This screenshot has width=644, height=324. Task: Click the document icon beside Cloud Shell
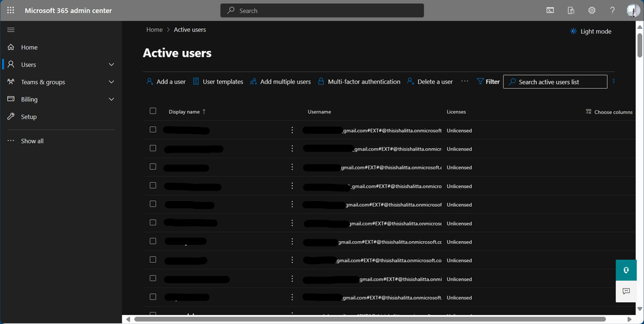point(571,10)
